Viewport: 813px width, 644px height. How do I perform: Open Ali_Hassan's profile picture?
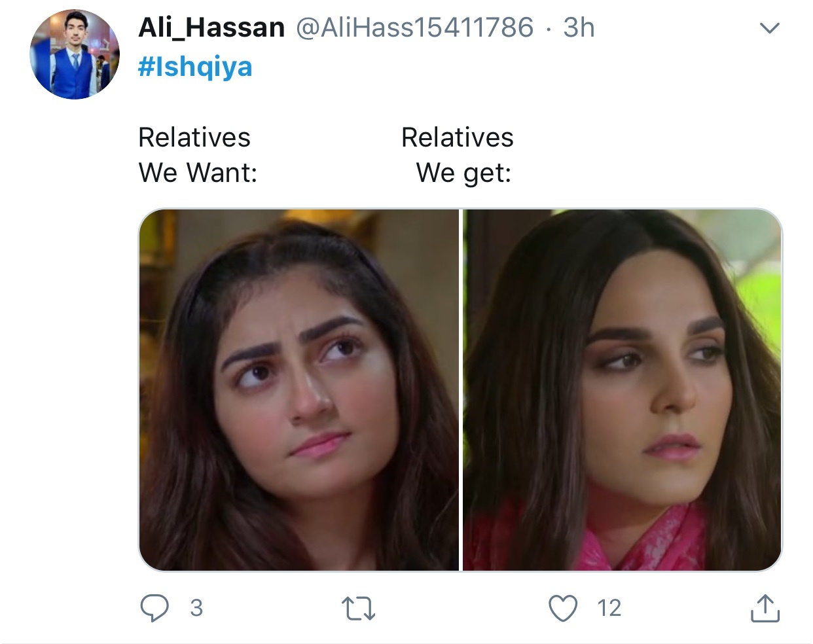[x=75, y=54]
